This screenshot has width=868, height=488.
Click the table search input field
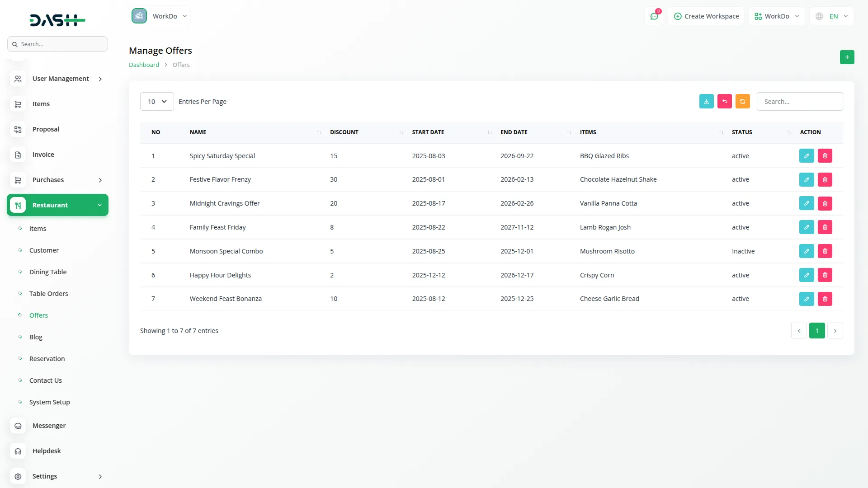coord(799,102)
